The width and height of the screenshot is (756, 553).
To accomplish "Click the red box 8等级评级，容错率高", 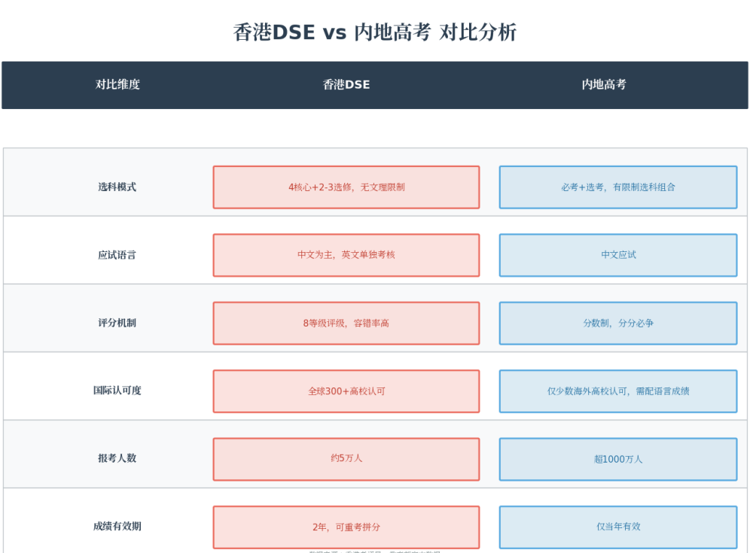I will coord(346,324).
